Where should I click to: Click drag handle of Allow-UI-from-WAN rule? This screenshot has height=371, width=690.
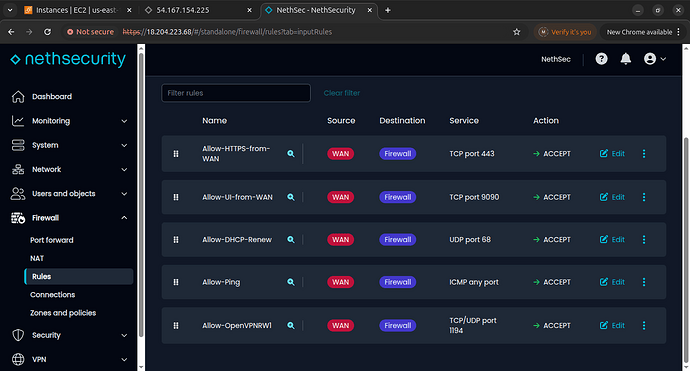click(176, 197)
